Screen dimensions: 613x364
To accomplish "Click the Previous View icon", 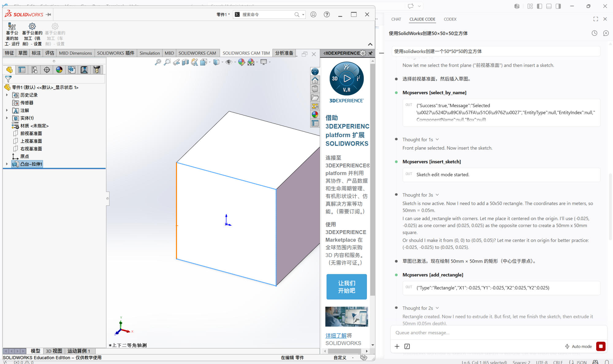I will pos(176,62).
